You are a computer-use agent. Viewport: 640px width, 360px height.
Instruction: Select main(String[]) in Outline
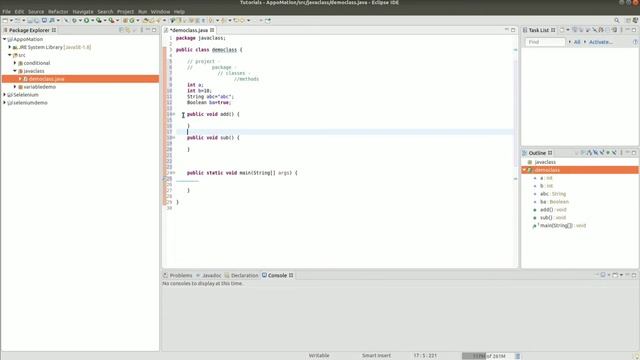(x=559, y=225)
